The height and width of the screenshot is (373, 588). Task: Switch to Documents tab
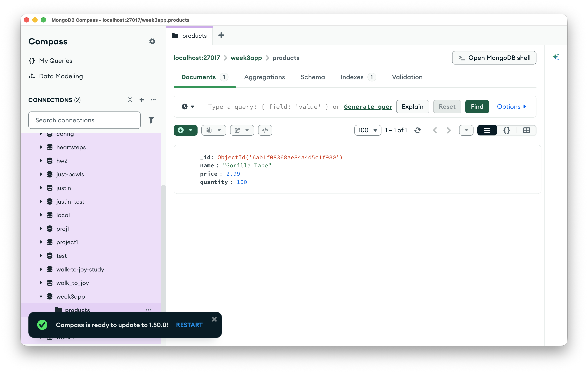[x=205, y=77]
